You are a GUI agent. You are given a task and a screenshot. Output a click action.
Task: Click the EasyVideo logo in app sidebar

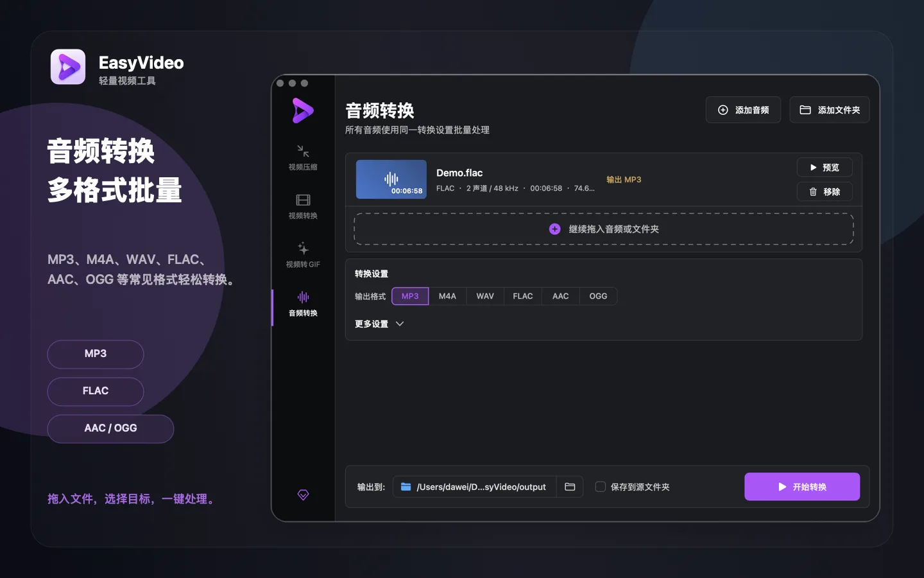(x=303, y=110)
